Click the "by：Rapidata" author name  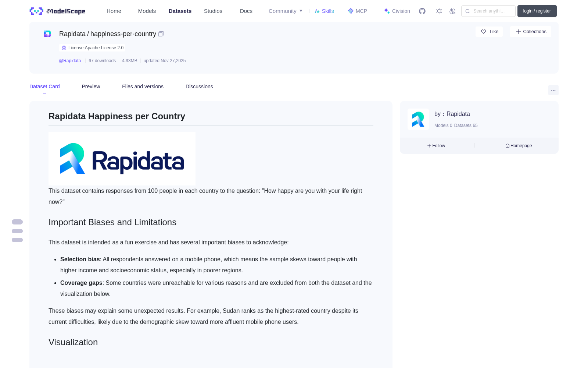pyautogui.click(x=452, y=114)
